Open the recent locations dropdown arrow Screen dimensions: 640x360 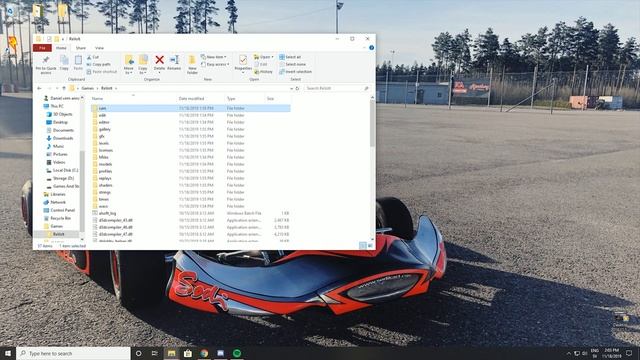point(57,88)
